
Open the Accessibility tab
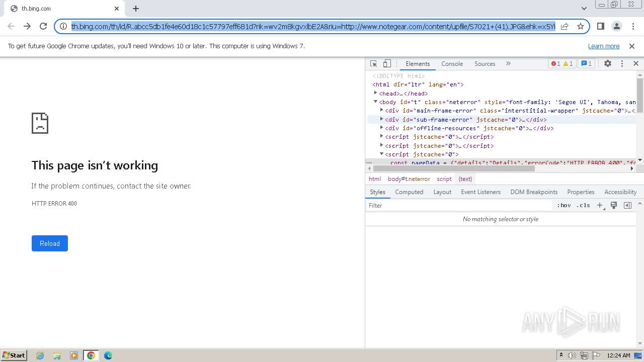tap(620, 192)
